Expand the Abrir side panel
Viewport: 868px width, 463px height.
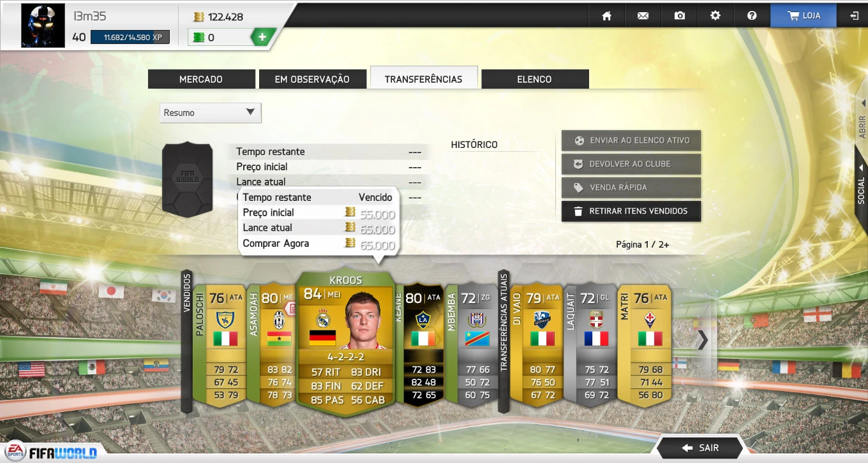point(862,119)
